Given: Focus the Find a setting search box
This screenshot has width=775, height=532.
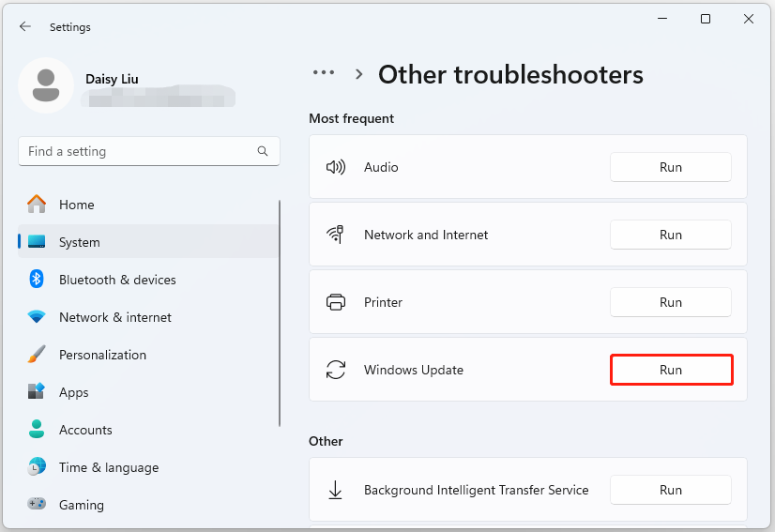Looking at the screenshot, I should (136, 151).
